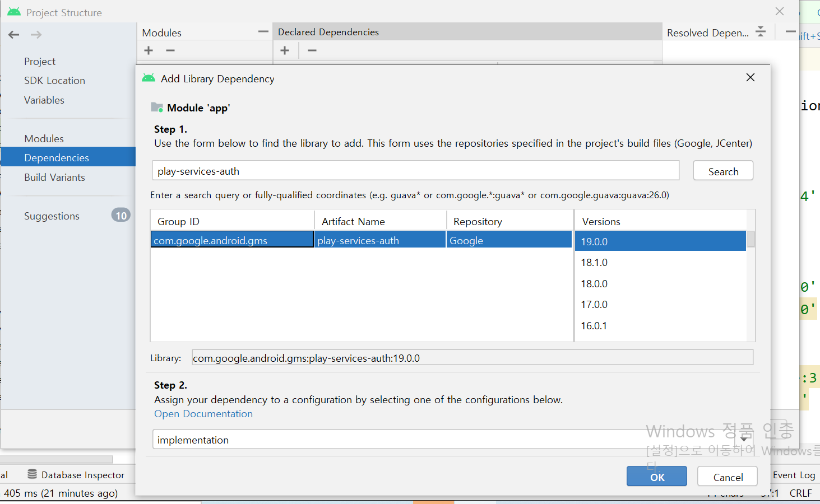Click the Google repository cell

(x=509, y=240)
